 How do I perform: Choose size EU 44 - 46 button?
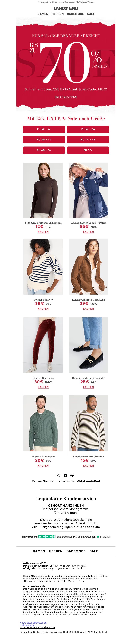click(x=88, y=140)
